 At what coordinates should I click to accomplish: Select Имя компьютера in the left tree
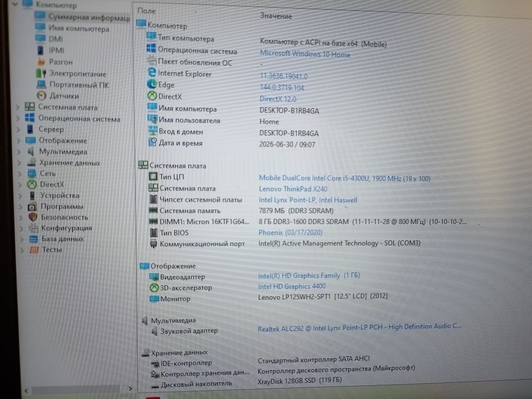(x=79, y=28)
